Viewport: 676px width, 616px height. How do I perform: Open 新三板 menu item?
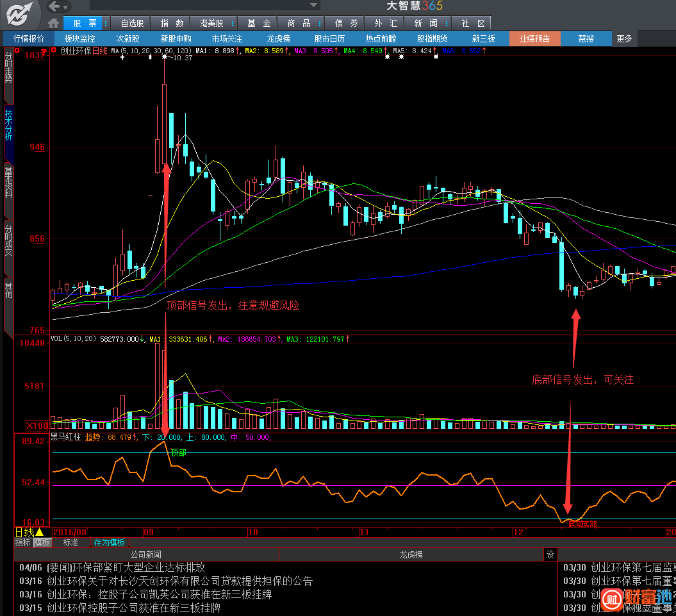coord(483,39)
